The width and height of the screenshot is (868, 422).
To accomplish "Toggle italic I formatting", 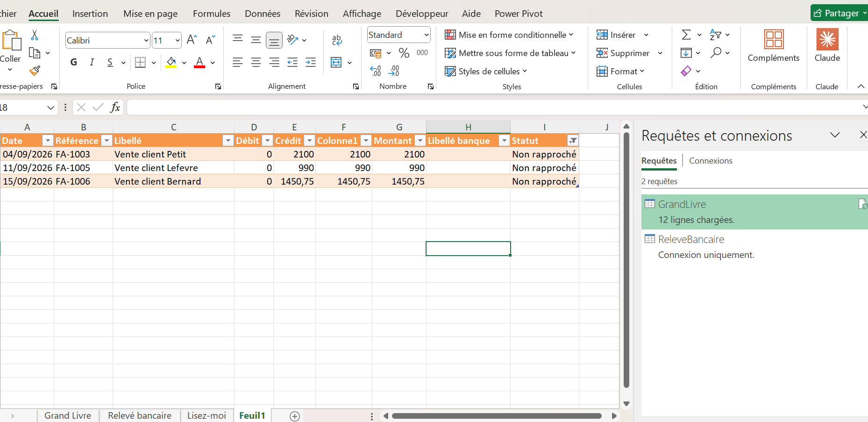I will pyautogui.click(x=92, y=62).
